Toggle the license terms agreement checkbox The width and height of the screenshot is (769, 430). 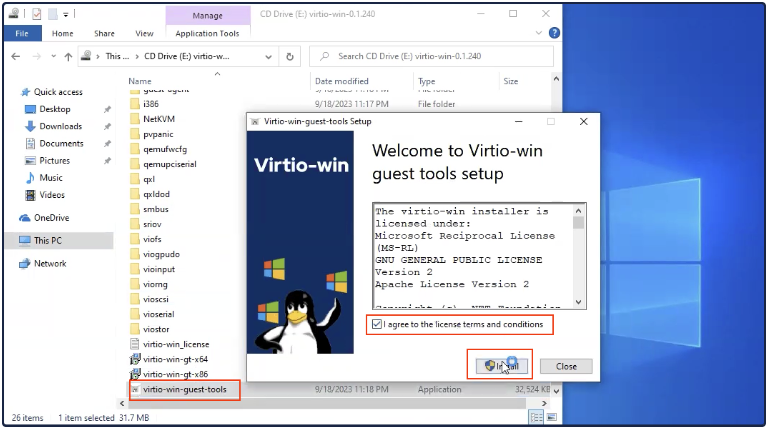377,325
